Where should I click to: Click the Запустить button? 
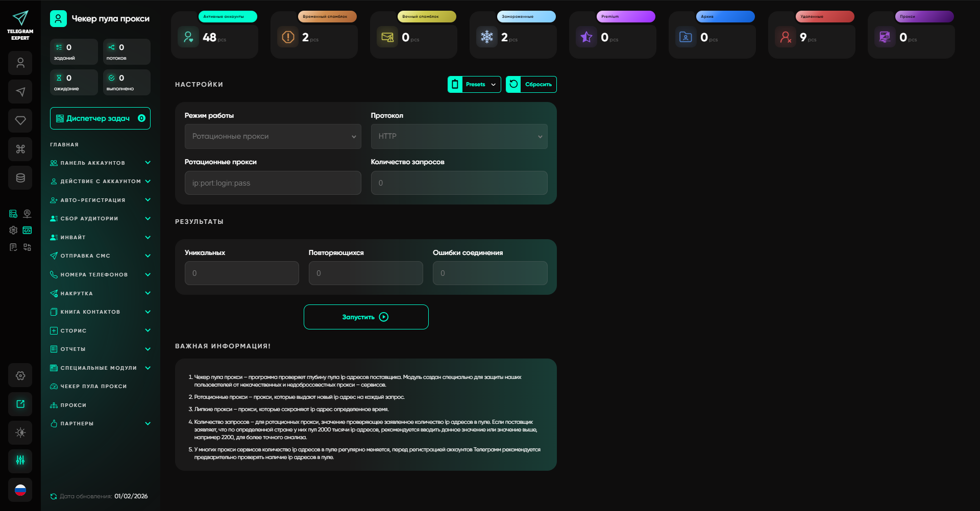[x=365, y=317]
